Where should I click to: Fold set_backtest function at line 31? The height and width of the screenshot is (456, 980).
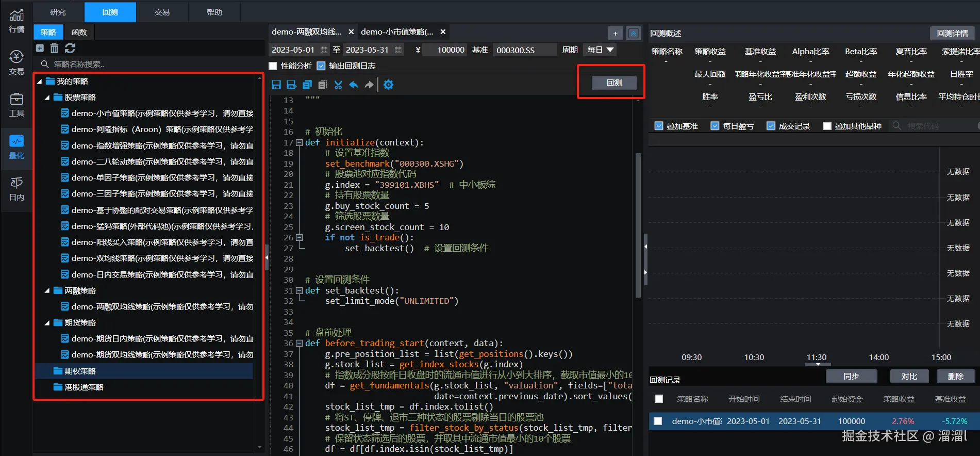(299, 291)
